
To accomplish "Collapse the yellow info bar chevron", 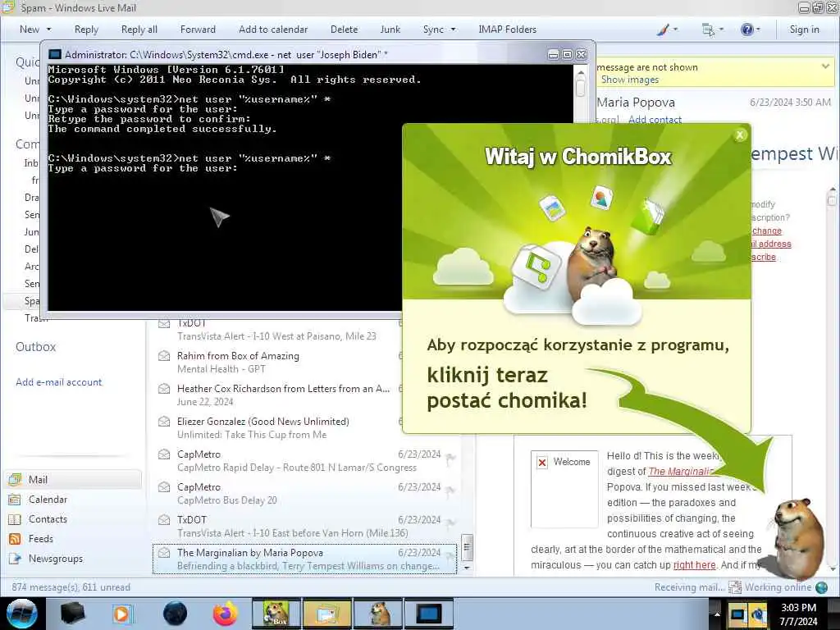I will 825,66.
